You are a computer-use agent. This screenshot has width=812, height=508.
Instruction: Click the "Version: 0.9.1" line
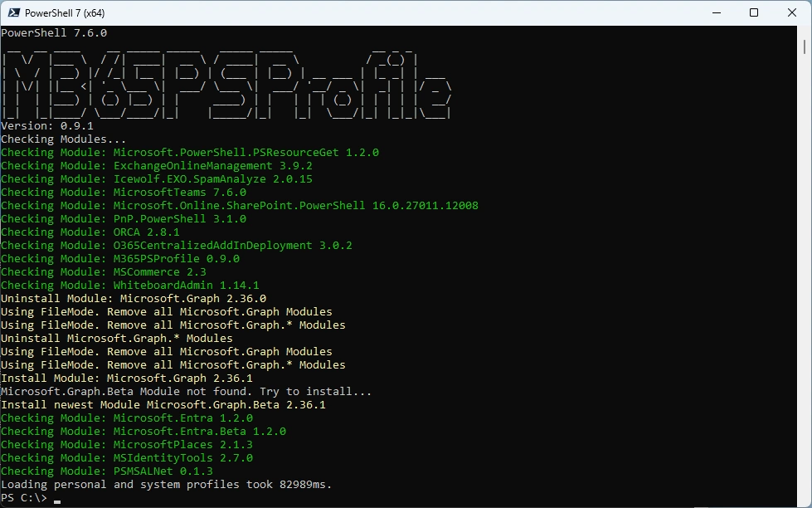tap(46, 126)
